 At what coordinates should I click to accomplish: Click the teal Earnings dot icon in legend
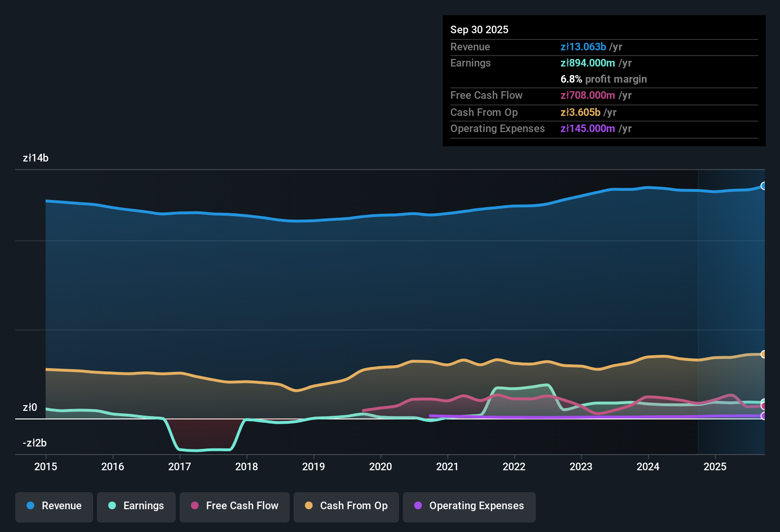[112, 506]
